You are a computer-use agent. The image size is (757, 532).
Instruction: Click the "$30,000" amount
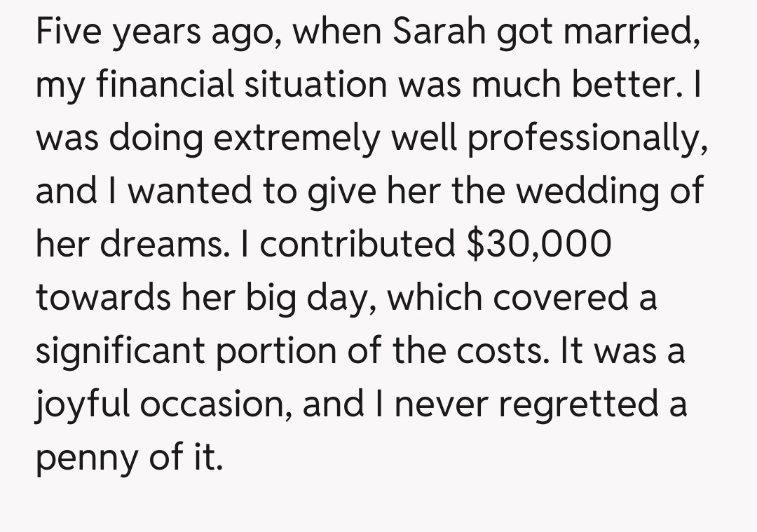[x=538, y=245]
